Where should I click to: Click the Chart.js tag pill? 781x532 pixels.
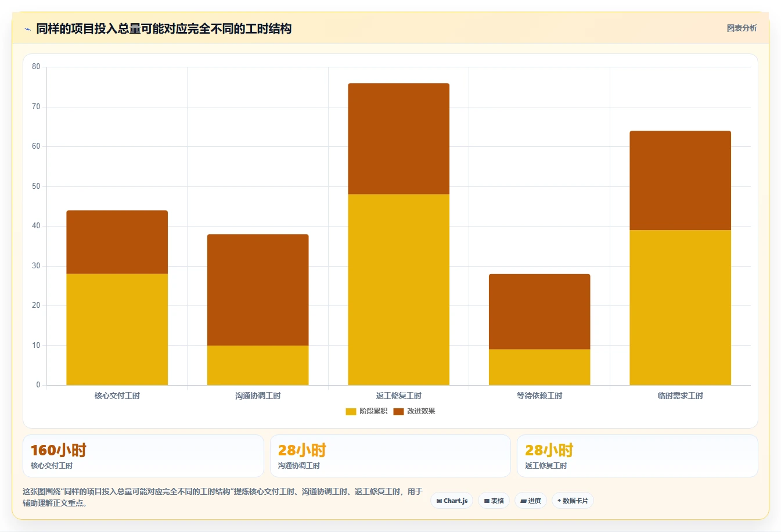click(452, 501)
